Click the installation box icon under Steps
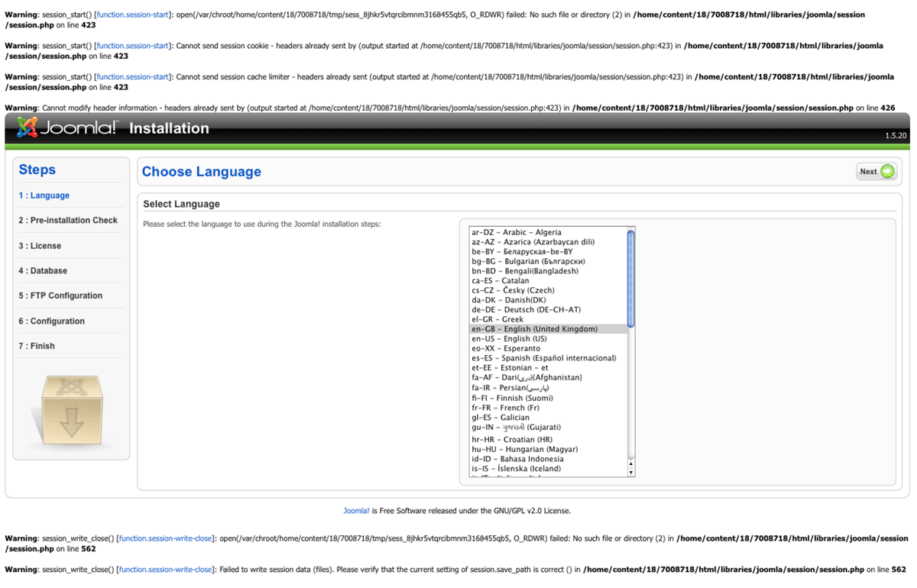Screen dimensions: 917x588 [x=71, y=410]
